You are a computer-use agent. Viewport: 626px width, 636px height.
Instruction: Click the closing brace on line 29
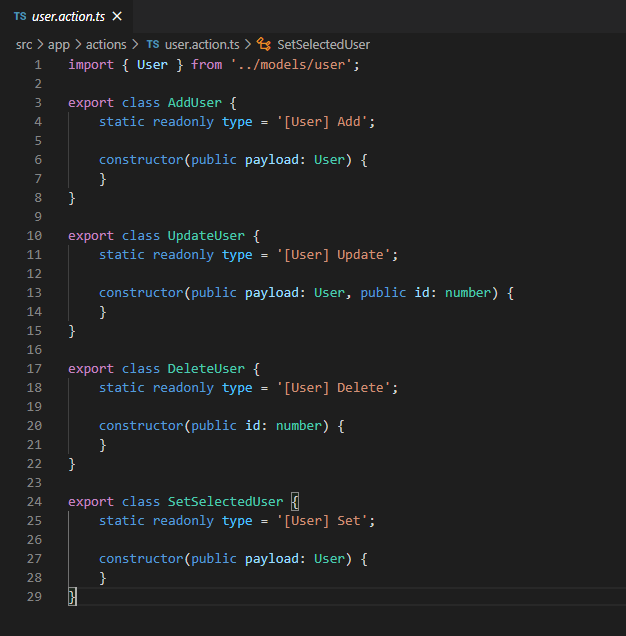72,597
